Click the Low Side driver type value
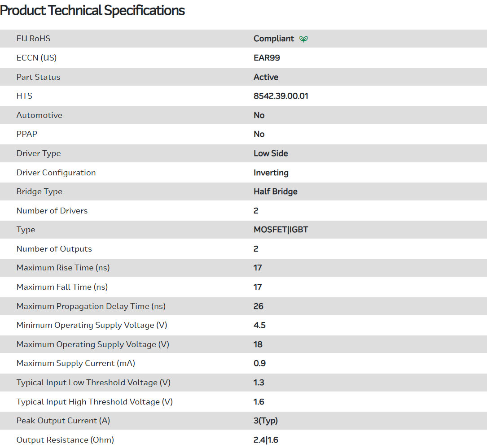 click(271, 153)
